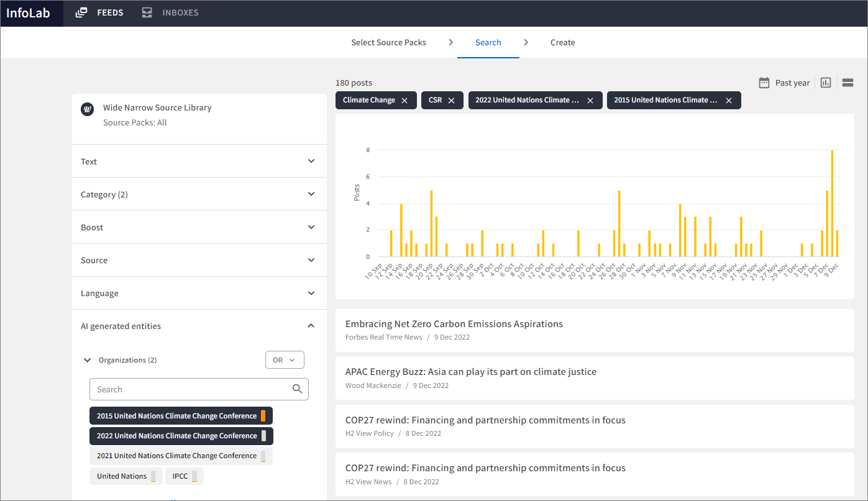
Task: Remove the Climate Change filter chip
Action: pyautogui.click(x=404, y=101)
